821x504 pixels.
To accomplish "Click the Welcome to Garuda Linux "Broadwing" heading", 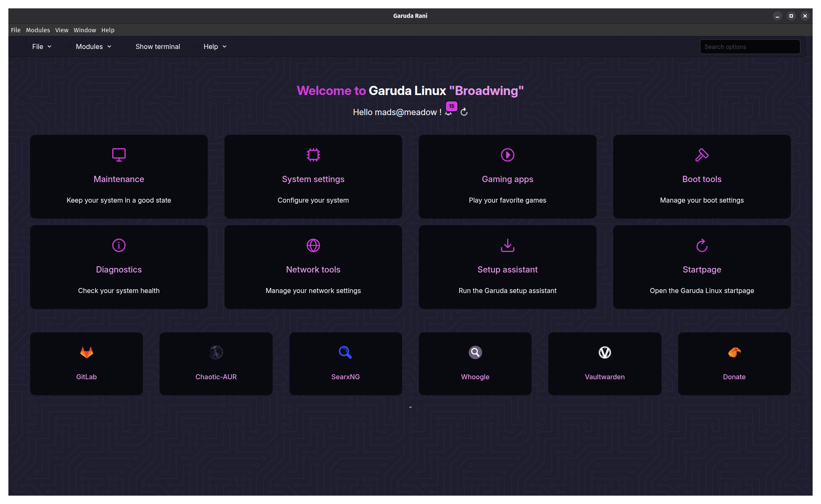I will tap(410, 91).
